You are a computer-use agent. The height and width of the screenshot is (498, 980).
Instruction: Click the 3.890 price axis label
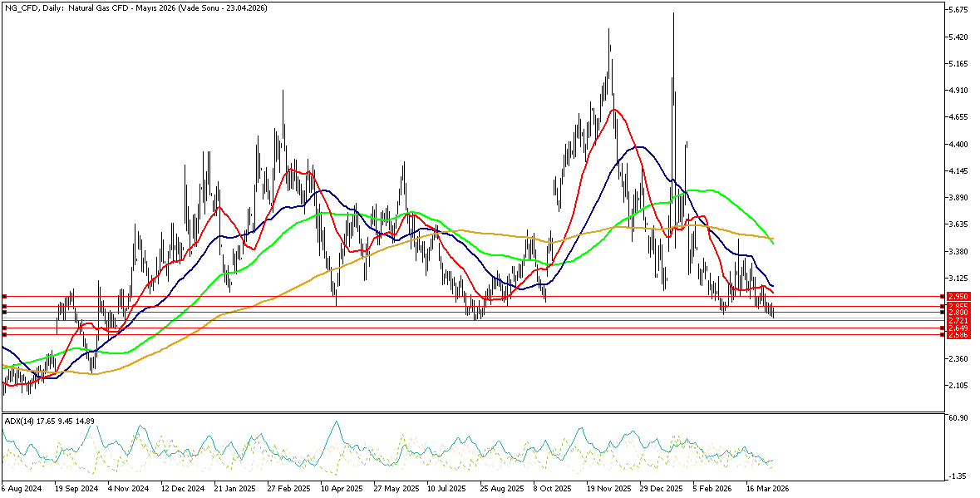[958, 197]
